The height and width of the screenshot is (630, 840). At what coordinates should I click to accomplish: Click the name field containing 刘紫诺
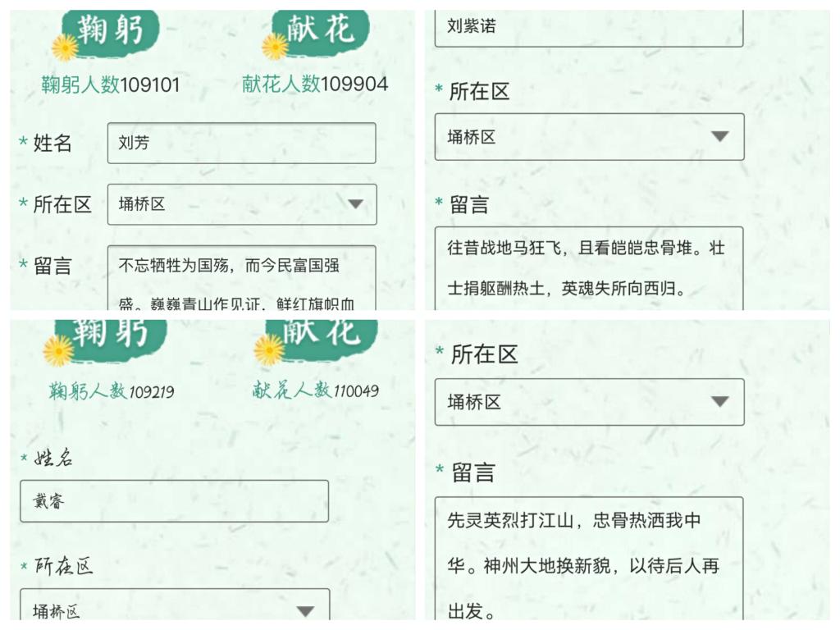pos(588,28)
